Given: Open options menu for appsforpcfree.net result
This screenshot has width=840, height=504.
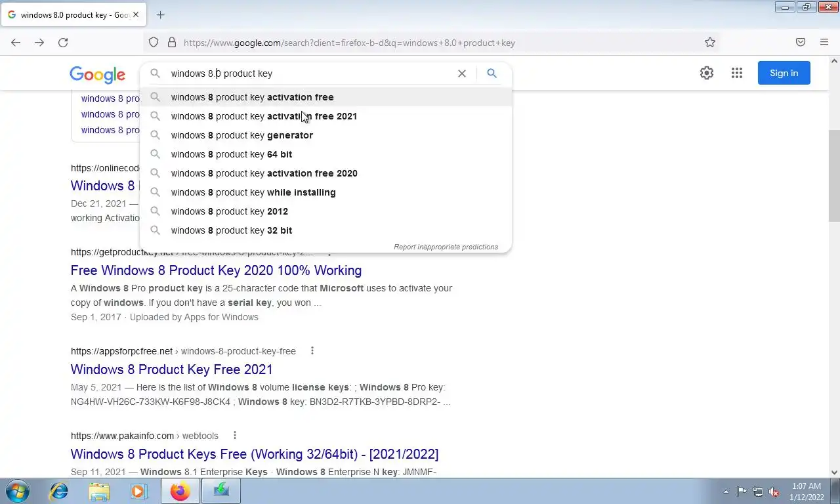Looking at the screenshot, I should (x=312, y=351).
